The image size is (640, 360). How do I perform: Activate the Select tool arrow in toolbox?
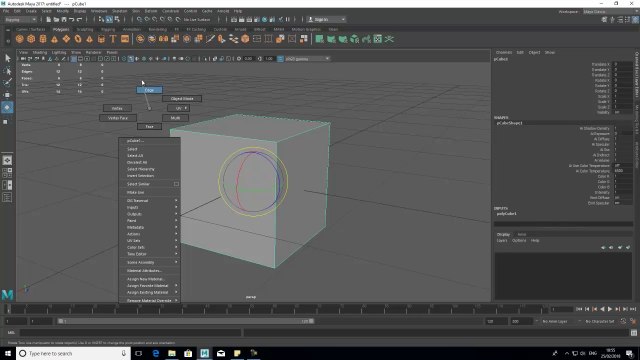click(7, 58)
